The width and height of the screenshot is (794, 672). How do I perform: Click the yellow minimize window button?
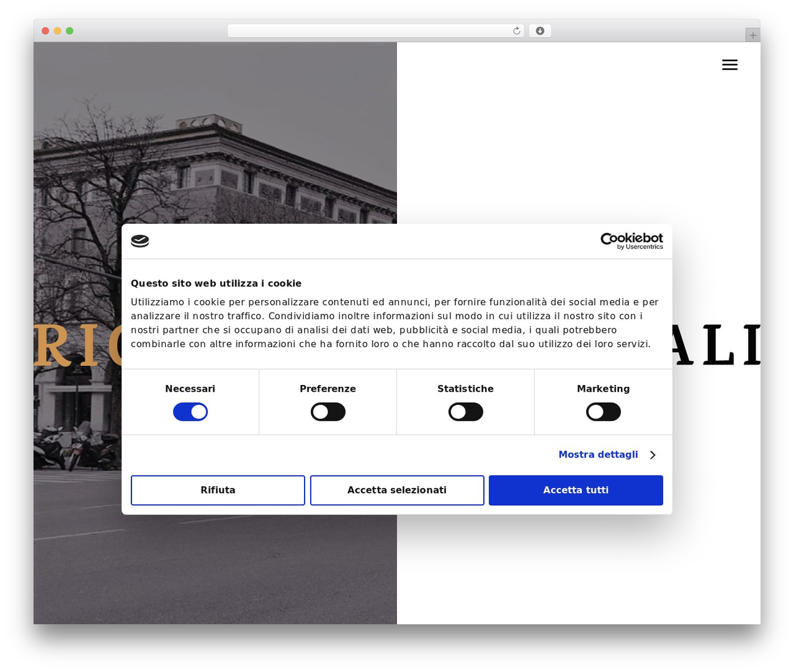click(x=58, y=31)
